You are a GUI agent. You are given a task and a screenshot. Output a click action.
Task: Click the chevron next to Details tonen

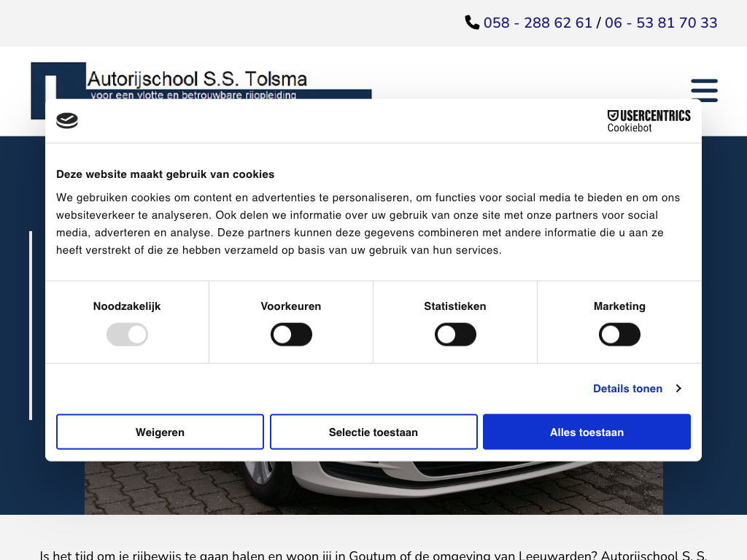point(678,389)
